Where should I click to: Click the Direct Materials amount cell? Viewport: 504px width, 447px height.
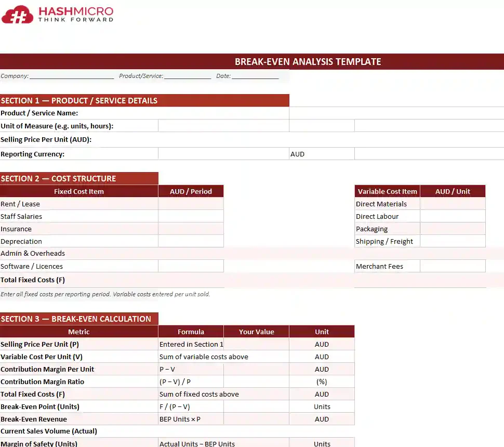click(x=453, y=204)
